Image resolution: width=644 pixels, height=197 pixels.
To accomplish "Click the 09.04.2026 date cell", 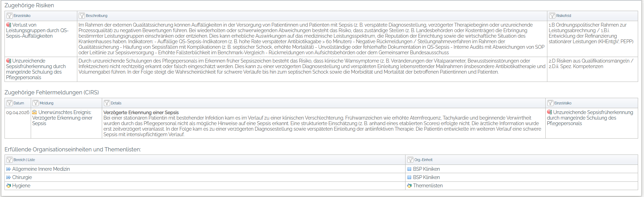I will pyautogui.click(x=18, y=113).
